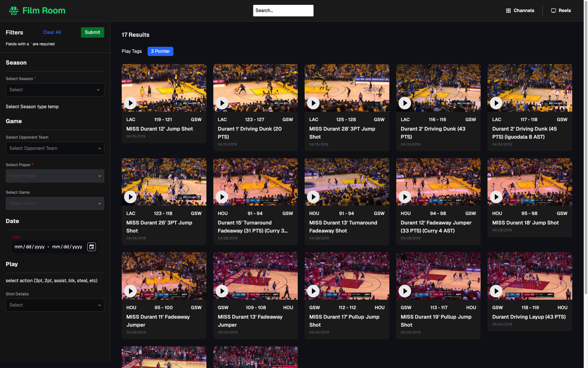Submit the current filter selections
This screenshot has height=368, width=588.
[x=92, y=32]
